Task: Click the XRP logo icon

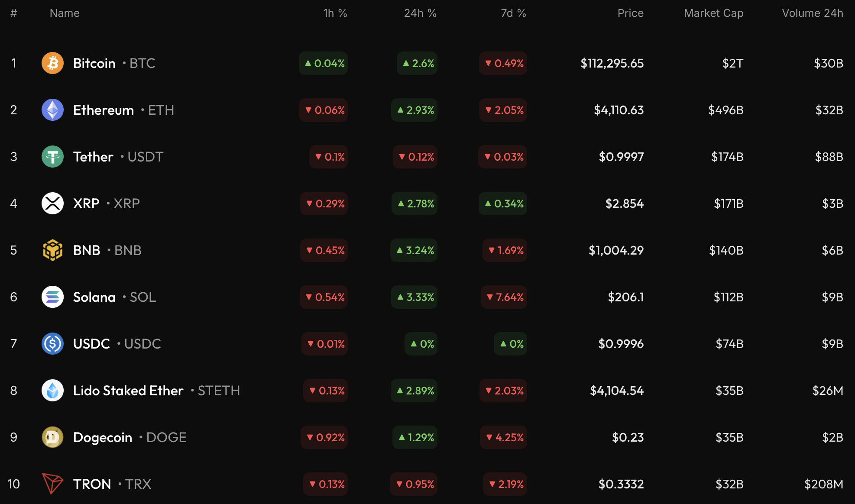Action: (52, 204)
